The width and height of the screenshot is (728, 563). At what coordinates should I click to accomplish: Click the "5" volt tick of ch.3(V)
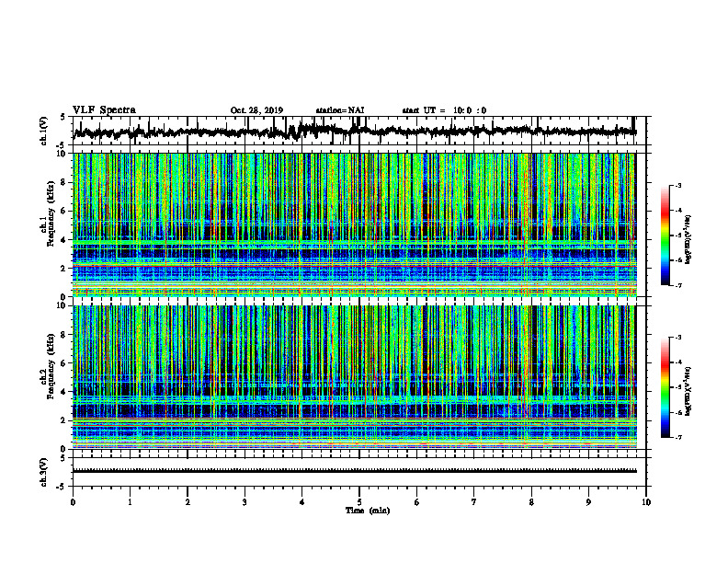point(63,459)
